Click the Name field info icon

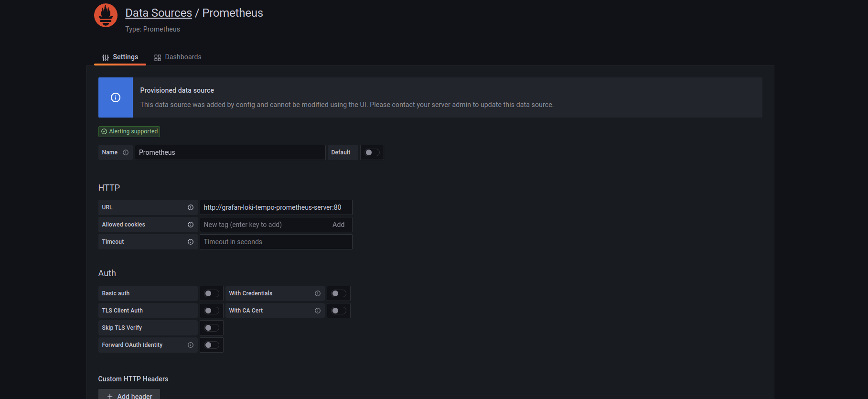126,152
